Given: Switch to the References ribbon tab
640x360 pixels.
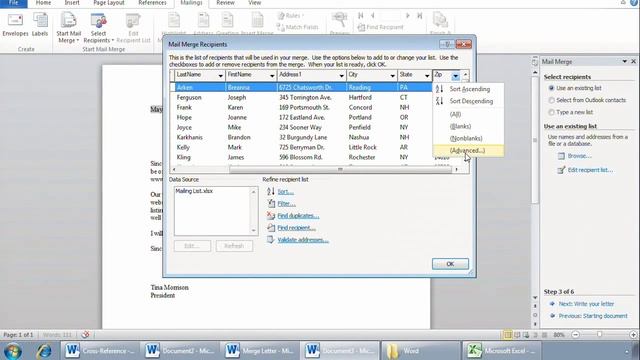Looking at the screenshot, I should click(152, 3).
